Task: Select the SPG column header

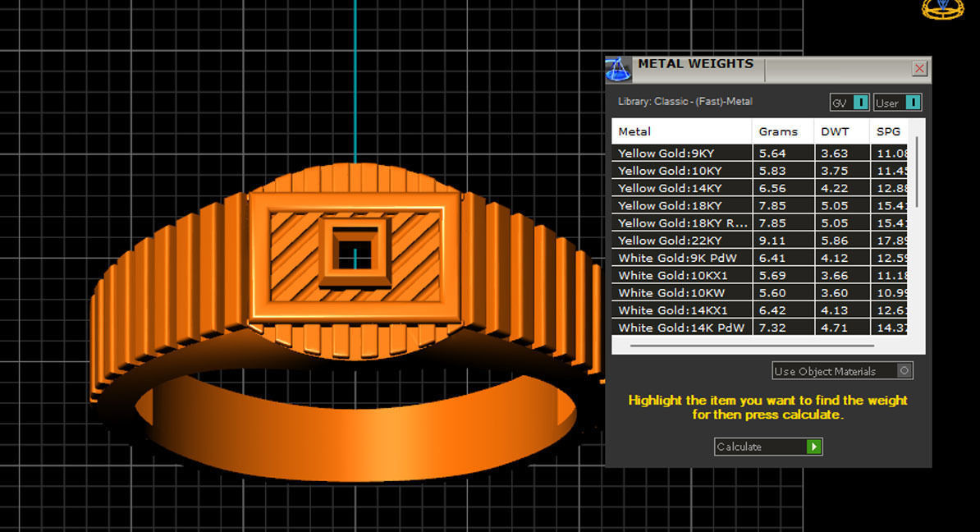Action: (888, 131)
